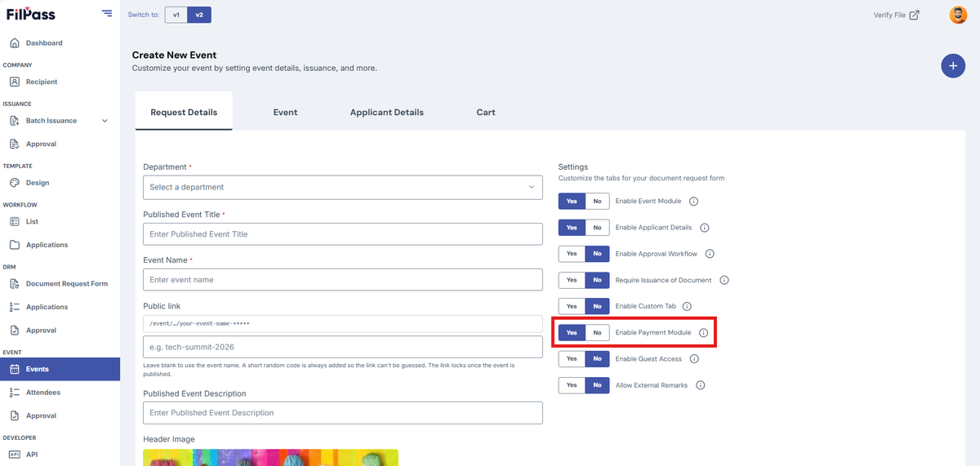Screen dimensions: 980x466
Task: Click the Header Image thumbnail
Action: click(x=270, y=457)
